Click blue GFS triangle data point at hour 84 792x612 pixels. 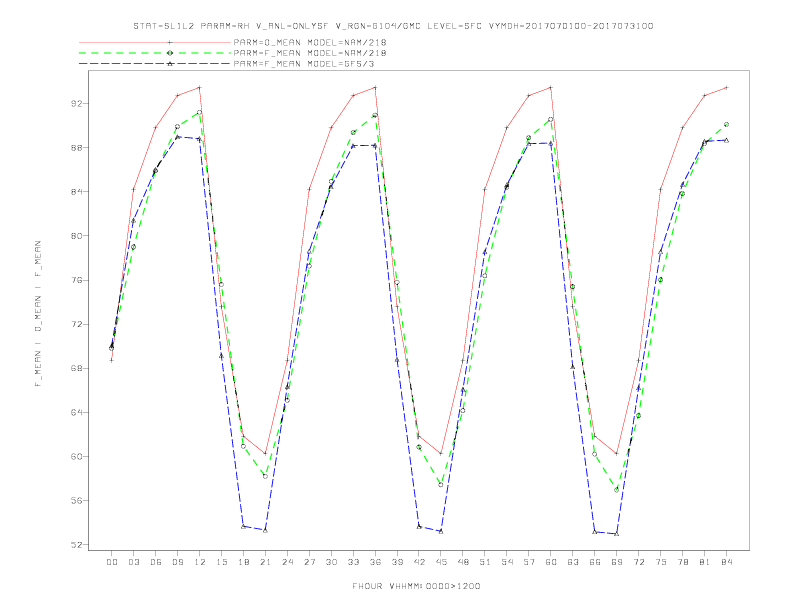tap(726, 140)
